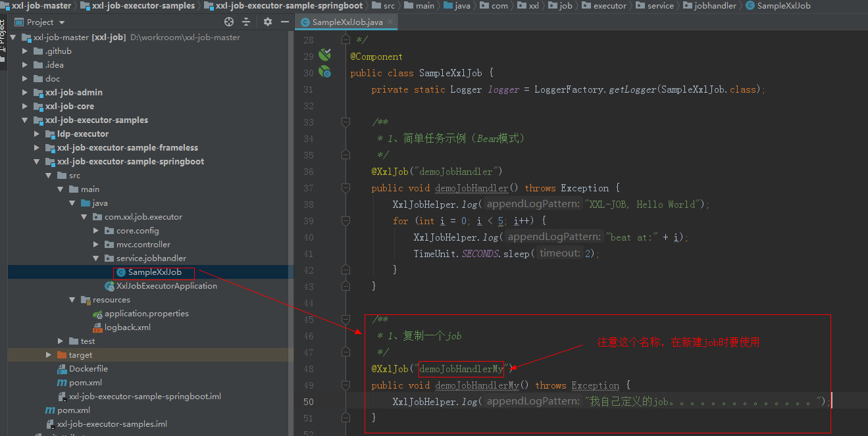868x436 pixels.
Task: Select logback.xml in project tree
Action: click(x=128, y=327)
